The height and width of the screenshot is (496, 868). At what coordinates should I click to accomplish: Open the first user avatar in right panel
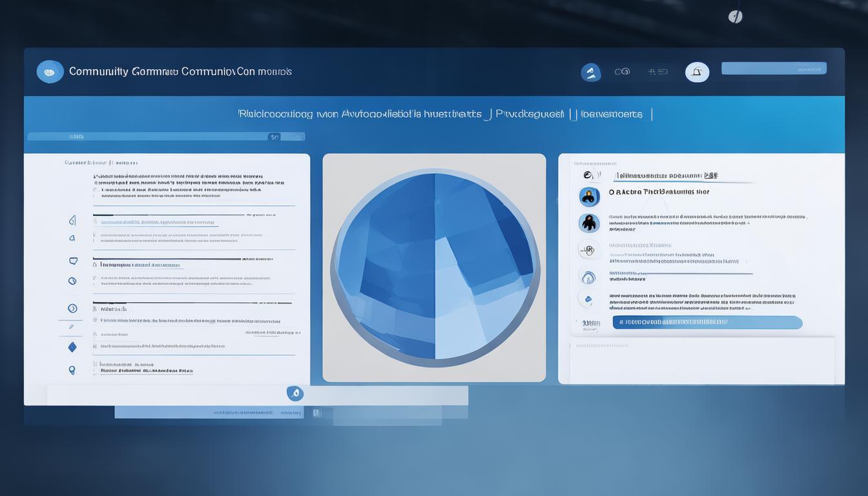point(588,197)
